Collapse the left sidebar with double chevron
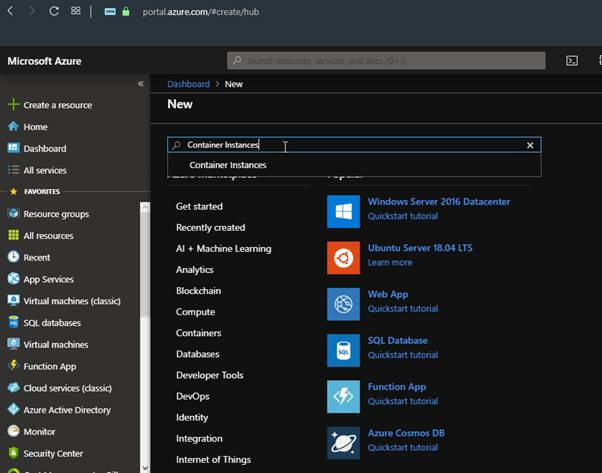This screenshot has width=602, height=473. 141,84
